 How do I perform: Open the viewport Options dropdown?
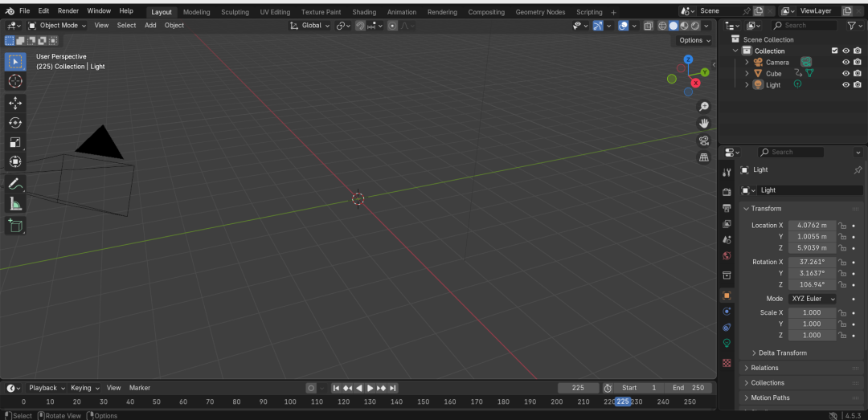(x=694, y=40)
